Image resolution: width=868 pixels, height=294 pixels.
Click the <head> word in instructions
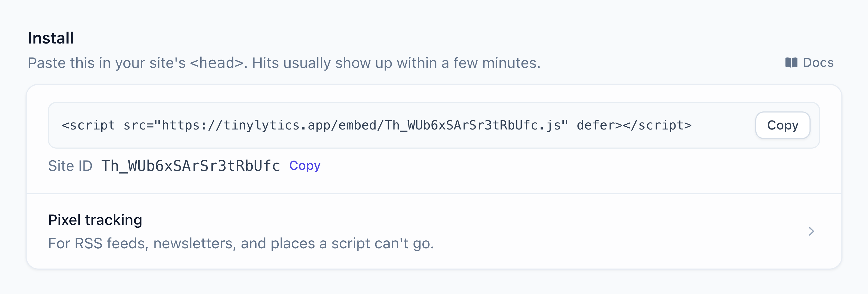point(217,63)
